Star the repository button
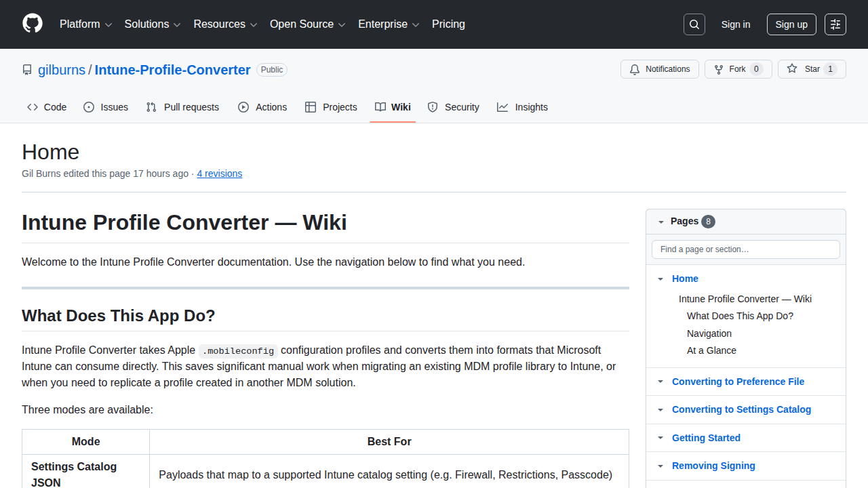Viewport: 868px width, 488px height. [812, 69]
